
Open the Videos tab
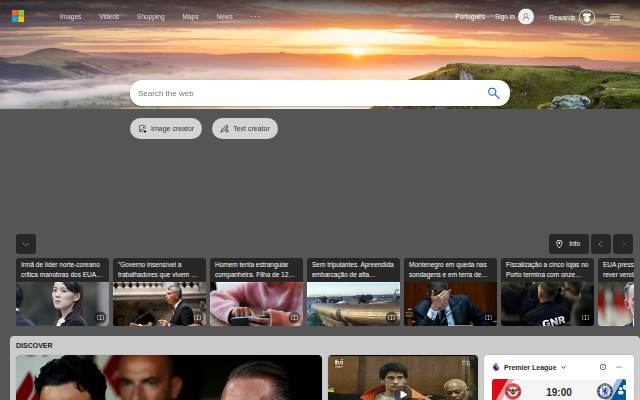109,17
